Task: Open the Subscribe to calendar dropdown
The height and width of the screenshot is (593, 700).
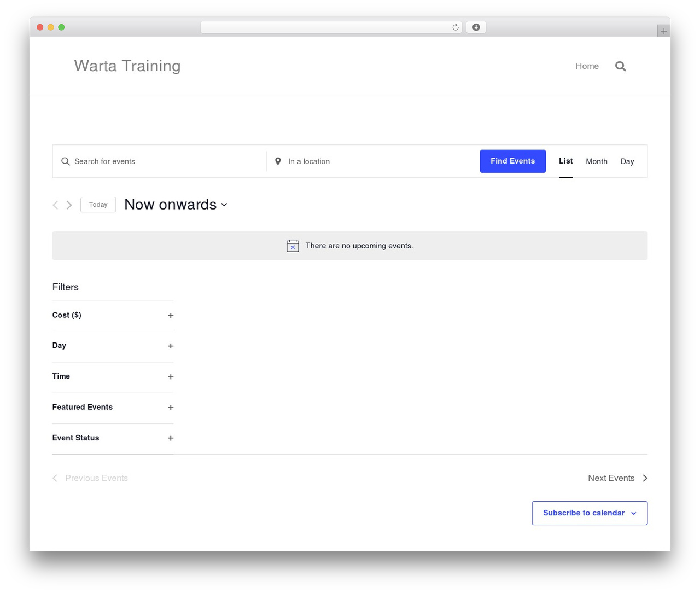Action: 590,513
